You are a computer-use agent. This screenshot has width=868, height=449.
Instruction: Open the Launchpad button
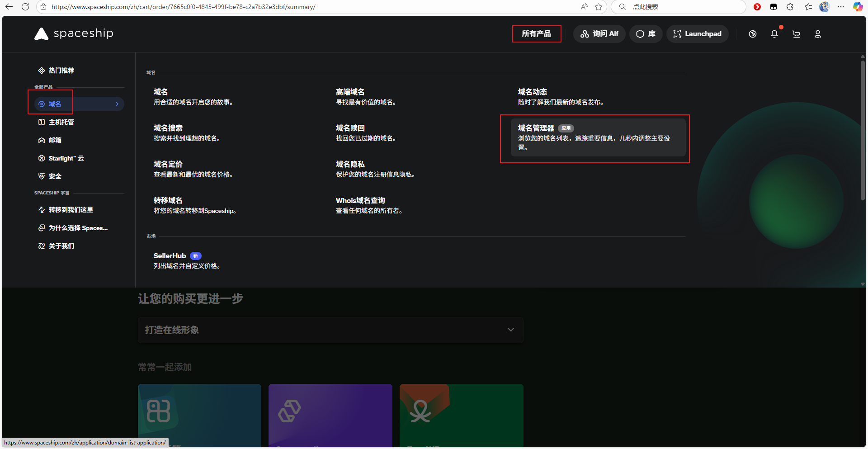pos(697,34)
